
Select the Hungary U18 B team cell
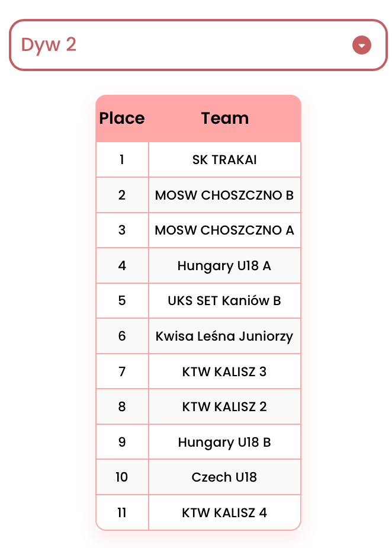[x=224, y=442]
